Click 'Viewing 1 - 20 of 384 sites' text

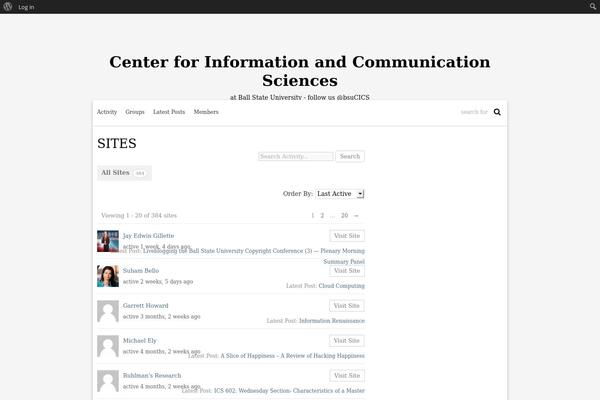(139, 216)
